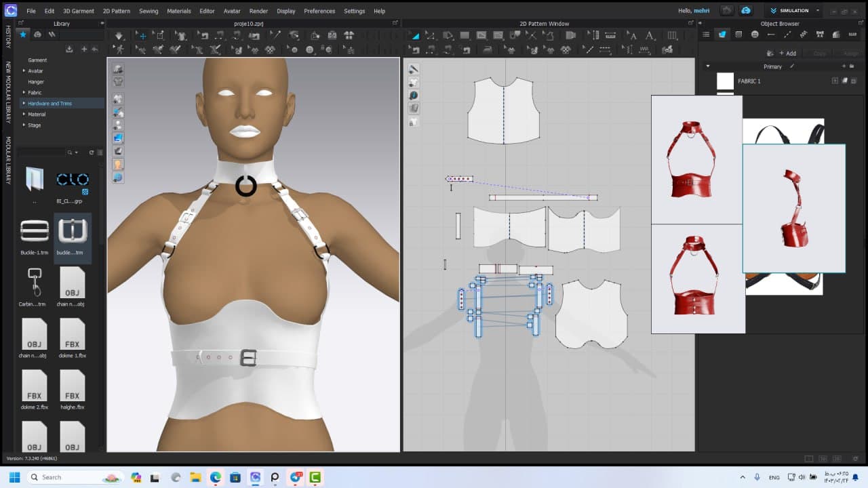Toggle the Library favorites star tab
Screen dimensions: 868x488
pos(23,35)
